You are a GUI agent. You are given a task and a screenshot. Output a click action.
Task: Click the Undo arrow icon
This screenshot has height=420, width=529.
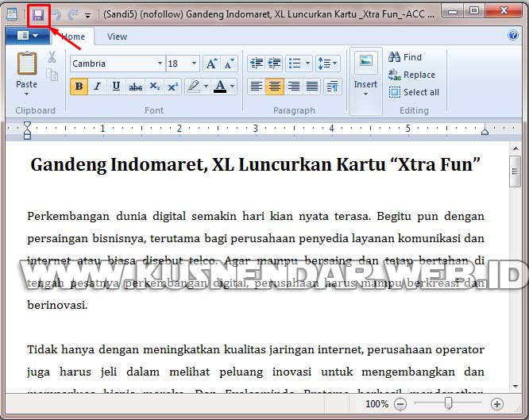(x=56, y=15)
